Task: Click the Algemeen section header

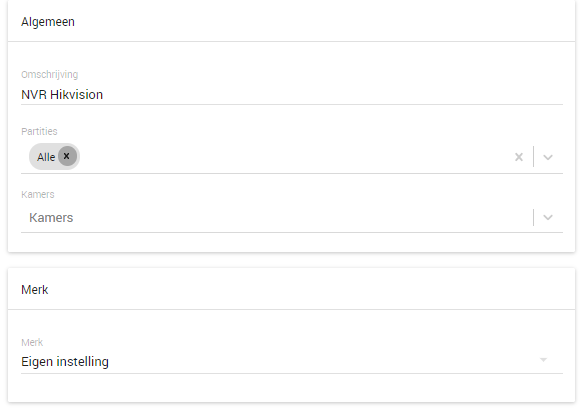Action: (48, 22)
